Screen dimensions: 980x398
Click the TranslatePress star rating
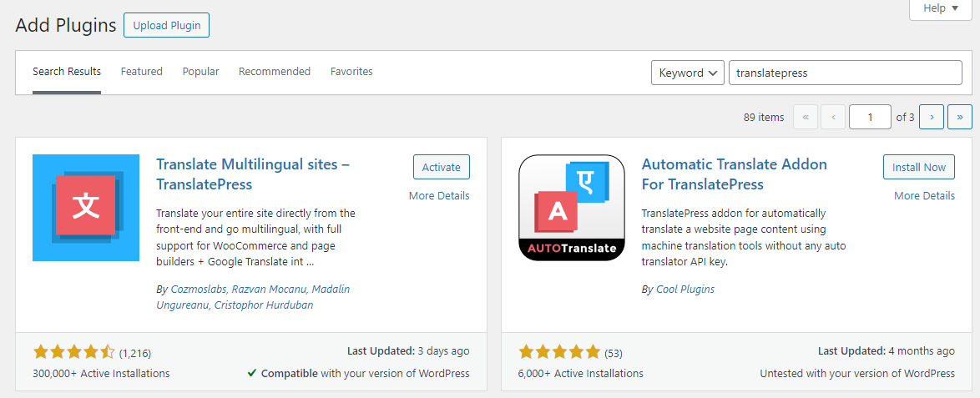(x=73, y=352)
